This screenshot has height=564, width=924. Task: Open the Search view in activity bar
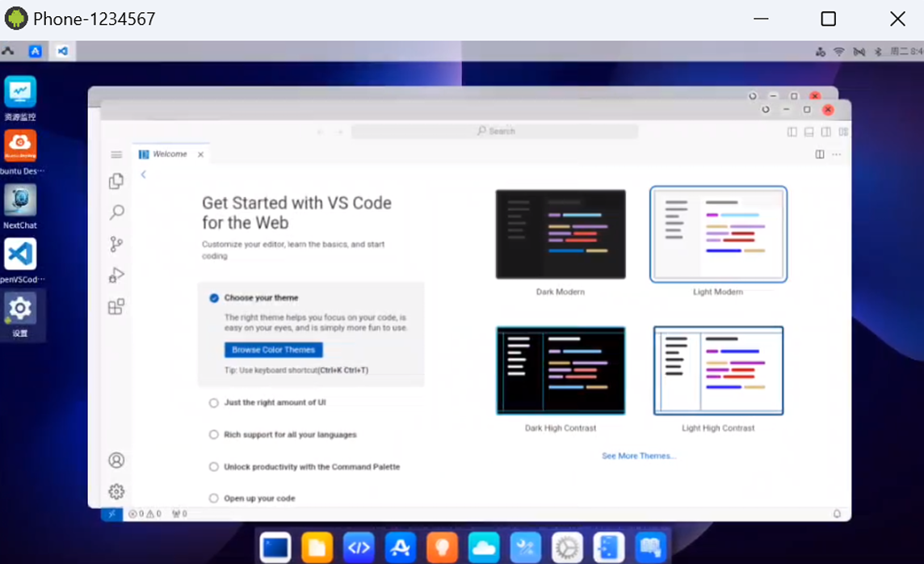click(x=116, y=213)
